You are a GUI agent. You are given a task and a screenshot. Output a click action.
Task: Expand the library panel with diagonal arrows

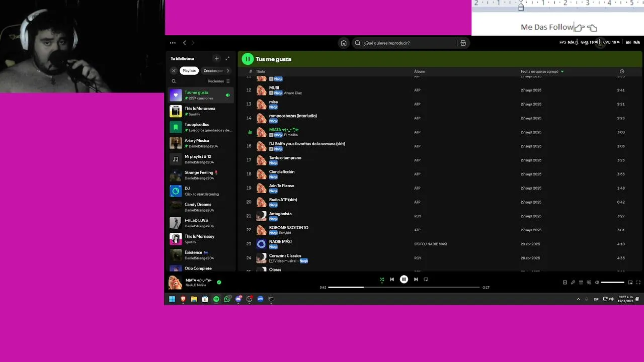point(227,58)
